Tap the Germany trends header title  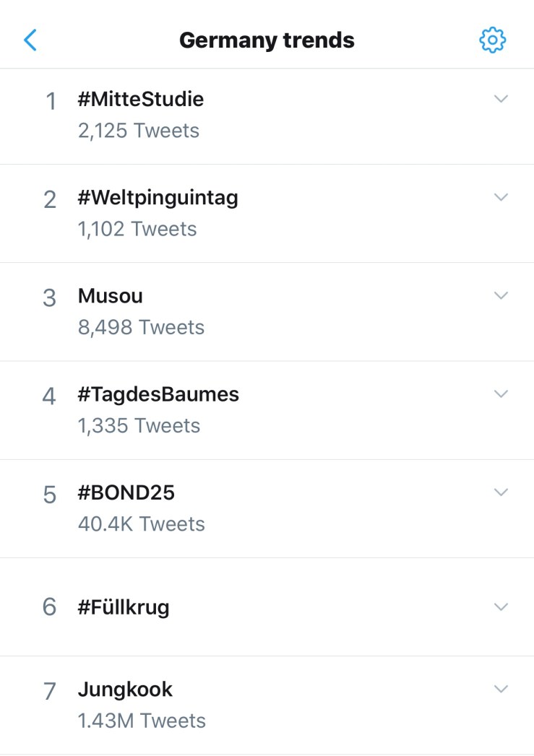pos(267,40)
